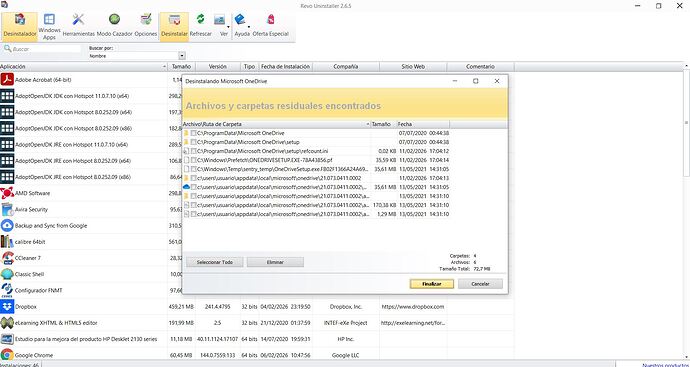Select the calibre 64bit icon
The width and height of the screenshot is (690, 367).
pyautogui.click(x=7, y=242)
